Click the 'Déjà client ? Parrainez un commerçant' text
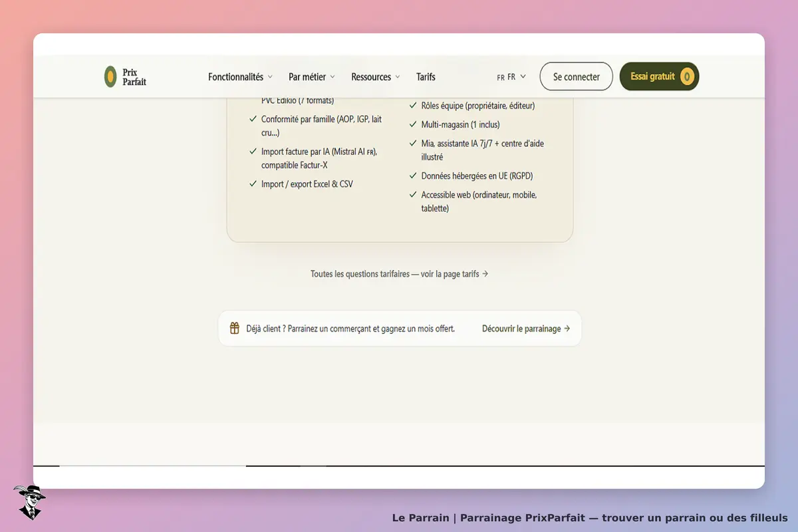The image size is (798, 532). click(350, 329)
